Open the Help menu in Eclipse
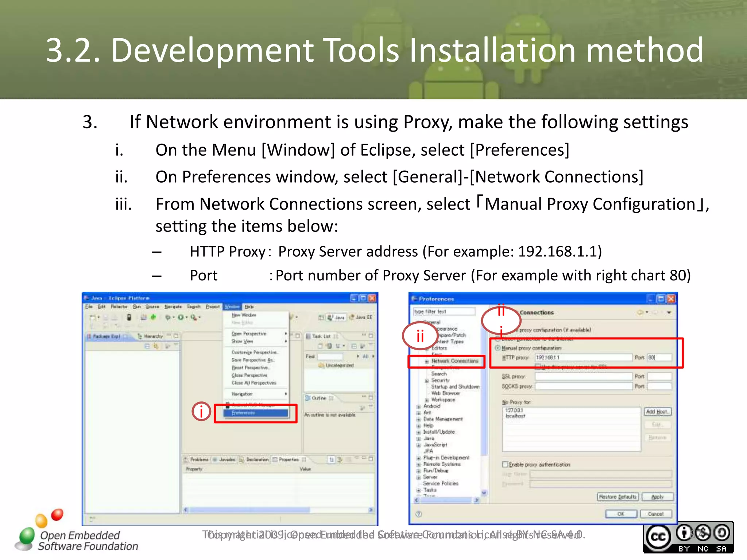This screenshot has height=560, width=747. click(x=249, y=307)
